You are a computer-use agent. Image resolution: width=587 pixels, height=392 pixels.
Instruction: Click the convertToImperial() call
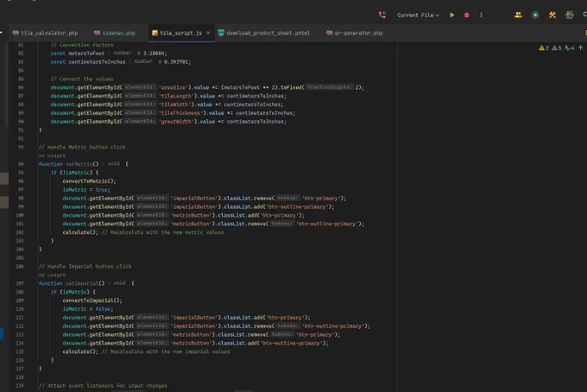pos(92,300)
